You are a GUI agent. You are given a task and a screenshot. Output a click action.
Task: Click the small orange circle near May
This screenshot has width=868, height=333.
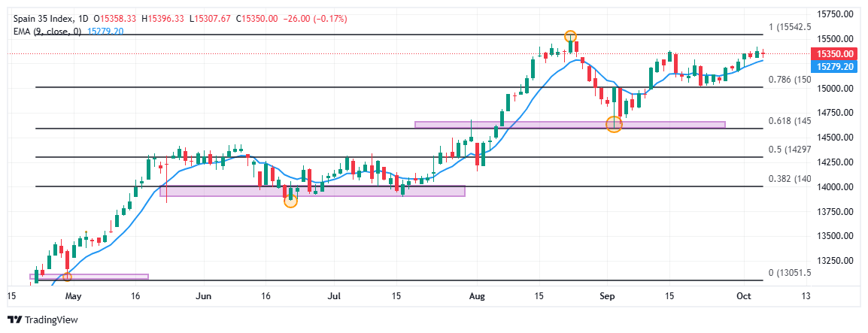point(68,277)
